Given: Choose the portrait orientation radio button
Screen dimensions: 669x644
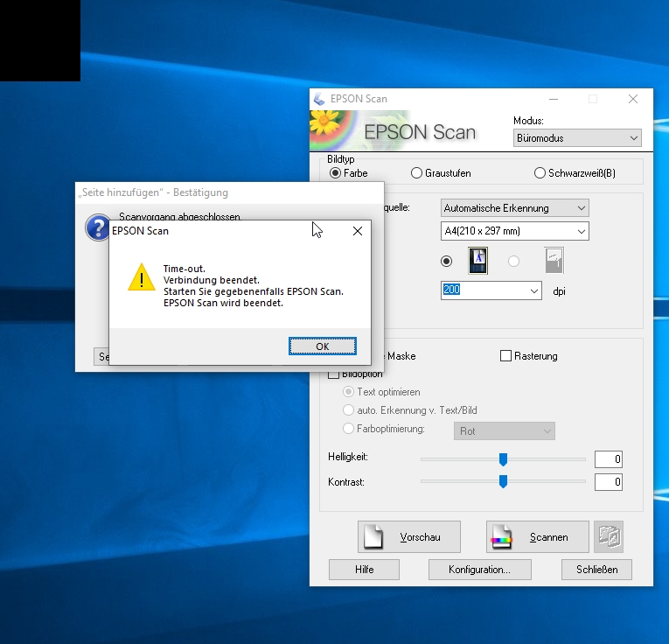Looking at the screenshot, I should click(x=446, y=261).
